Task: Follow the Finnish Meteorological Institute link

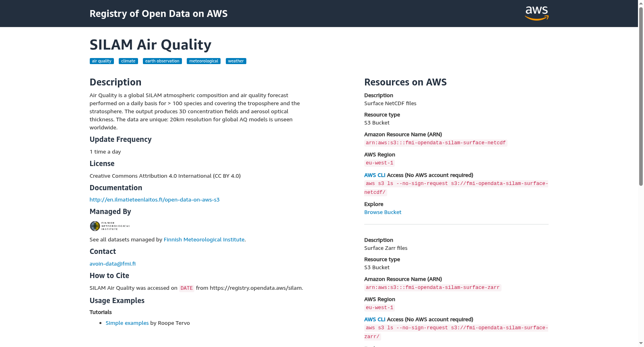Action: (204, 239)
